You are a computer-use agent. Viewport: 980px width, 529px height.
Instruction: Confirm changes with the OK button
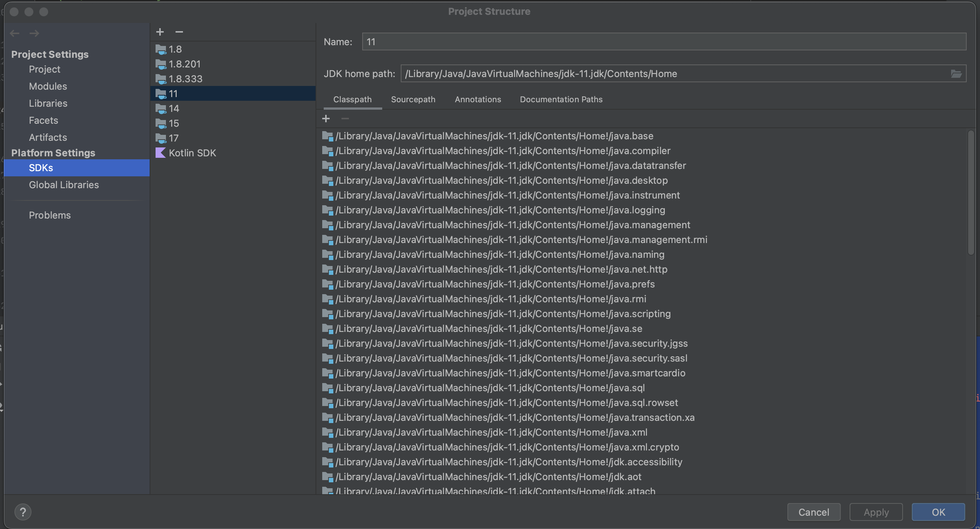tap(938, 512)
